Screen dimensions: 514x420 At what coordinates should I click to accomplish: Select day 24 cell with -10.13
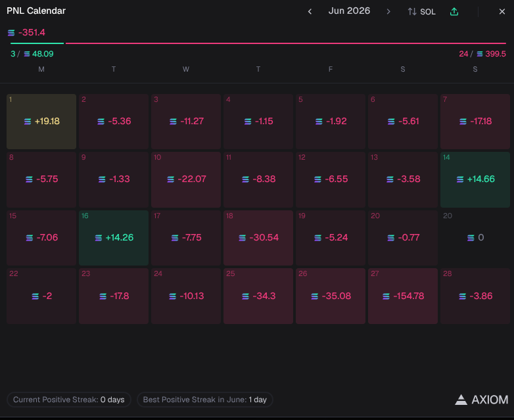pyautogui.click(x=186, y=296)
